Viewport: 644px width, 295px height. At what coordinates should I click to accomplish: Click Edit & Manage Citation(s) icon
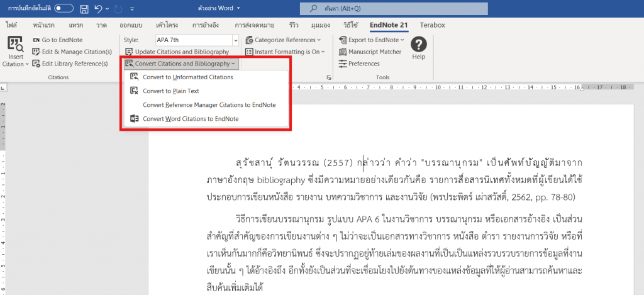(x=36, y=52)
